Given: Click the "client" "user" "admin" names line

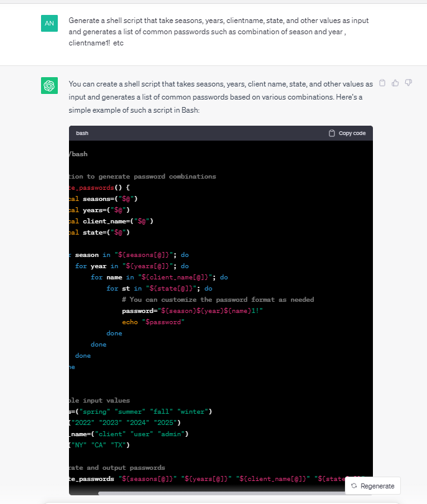Looking at the screenshot, I should tap(131, 434).
